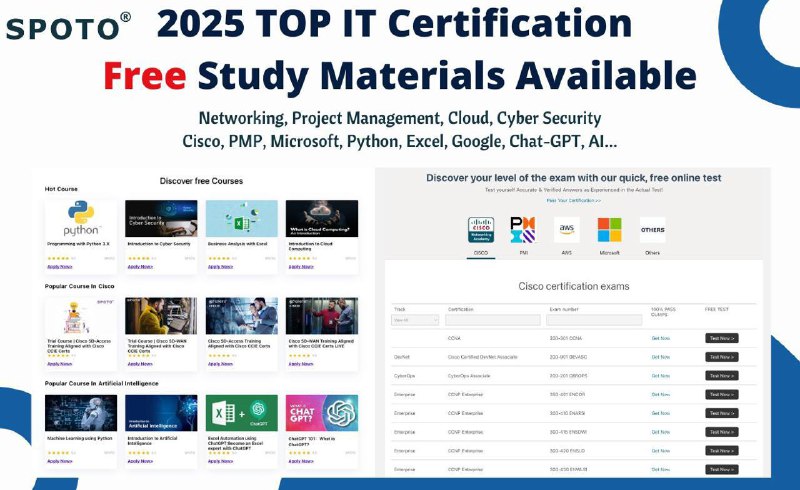Click Test Now for CyberOps Associate row
The image size is (800, 490).
721,376
